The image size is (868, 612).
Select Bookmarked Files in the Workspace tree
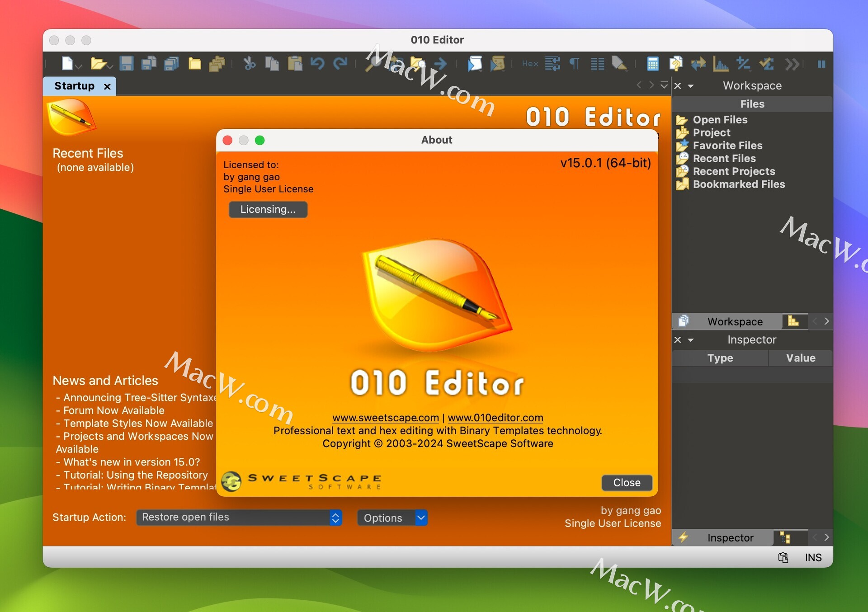[739, 184]
